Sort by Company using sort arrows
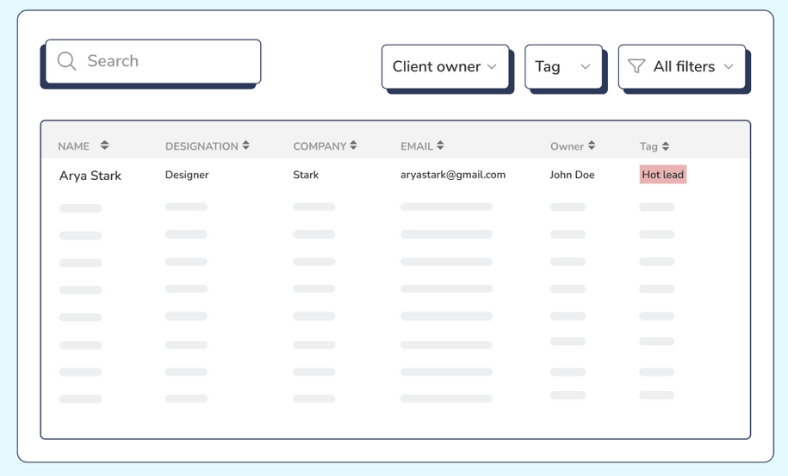788x476 pixels. pyautogui.click(x=353, y=146)
